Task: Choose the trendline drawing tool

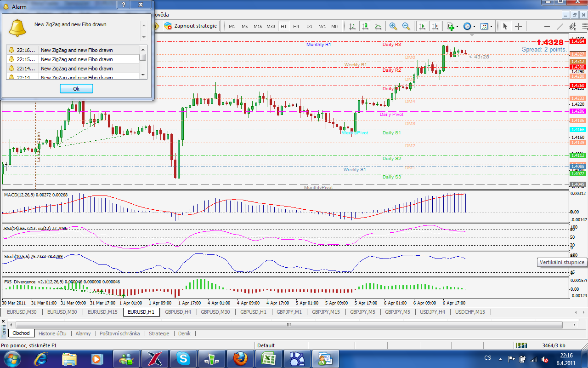Action: point(560,26)
